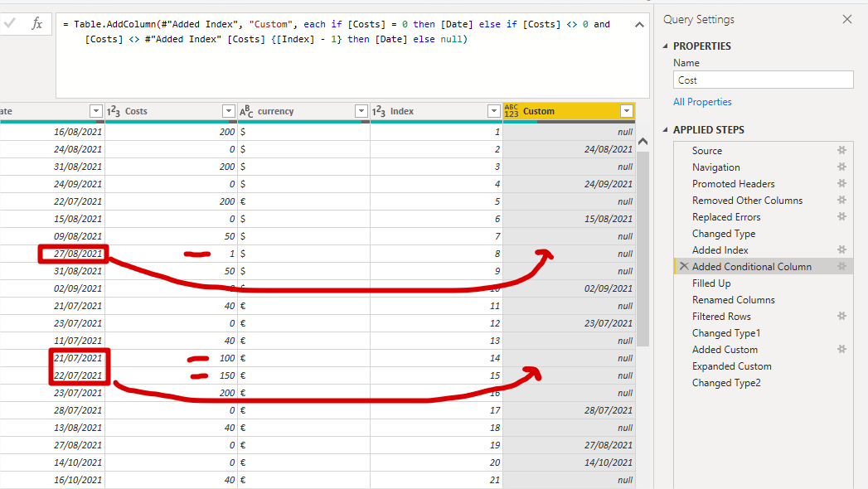Click the vertical scrollbar thumb of the grid
The image size is (868, 489).
(x=643, y=248)
